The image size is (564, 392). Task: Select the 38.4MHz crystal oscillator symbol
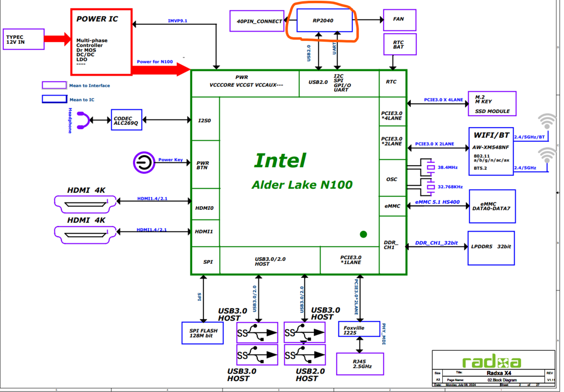point(430,167)
